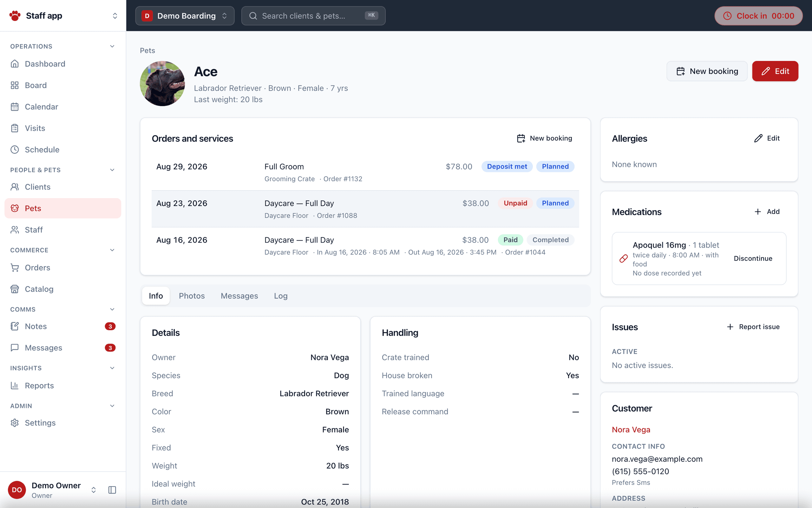
Task: Click the search clients & pets field
Action: pos(313,16)
